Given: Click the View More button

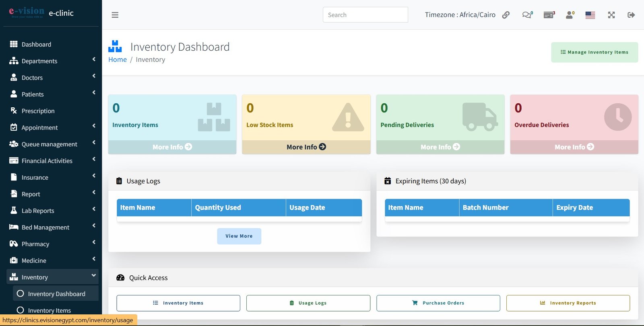Looking at the screenshot, I should (x=239, y=236).
